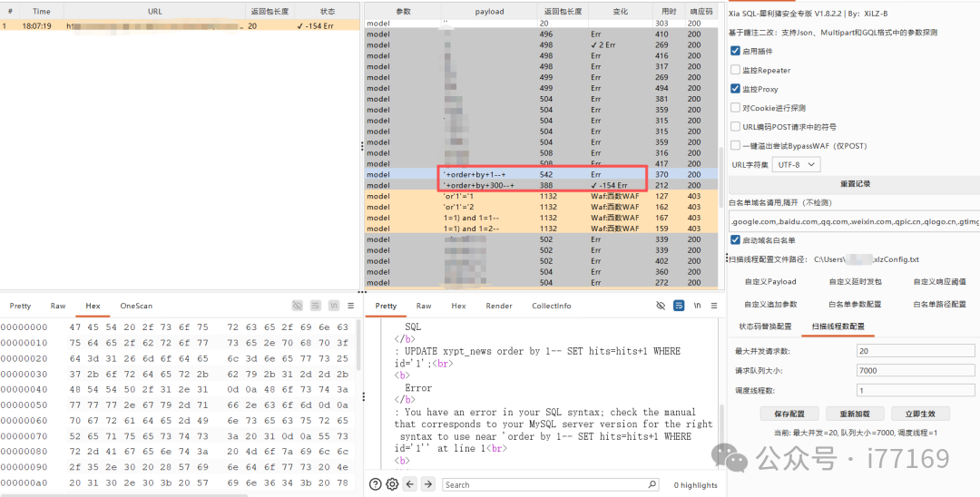The width and height of the screenshot is (980, 497).
Task: Toggle \n icon in response panel
Action: [697, 306]
